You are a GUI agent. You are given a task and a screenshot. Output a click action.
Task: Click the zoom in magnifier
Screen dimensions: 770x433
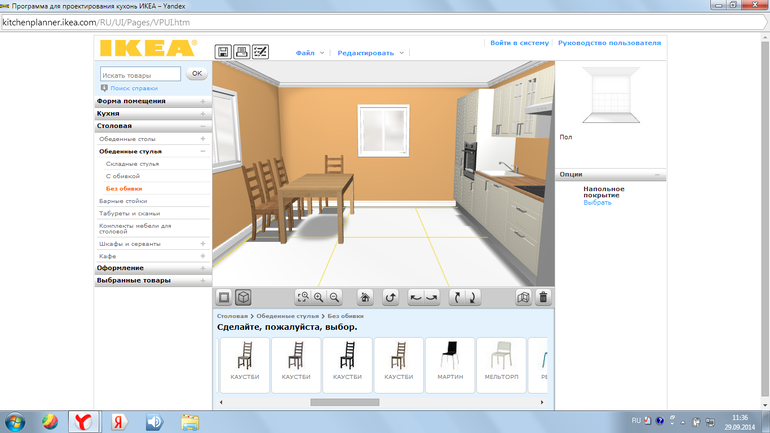point(319,297)
